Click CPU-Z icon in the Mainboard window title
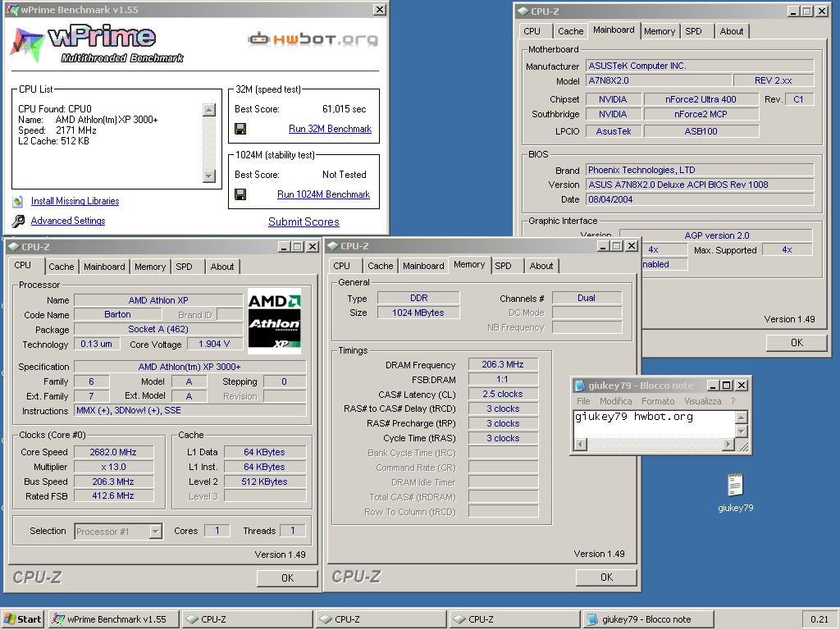The width and height of the screenshot is (840, 630). pyautogui.click(x=523, y=11)
